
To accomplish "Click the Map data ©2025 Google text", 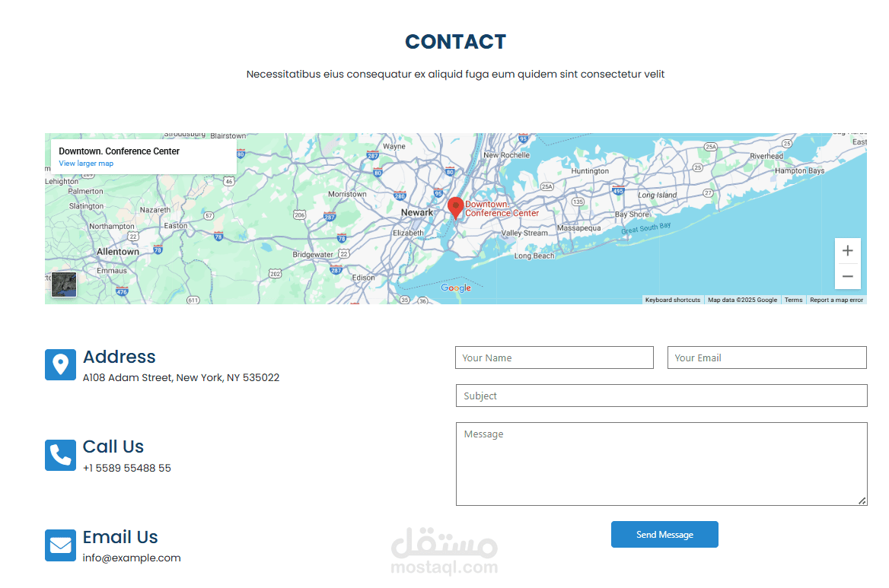I will pos(742,300).
